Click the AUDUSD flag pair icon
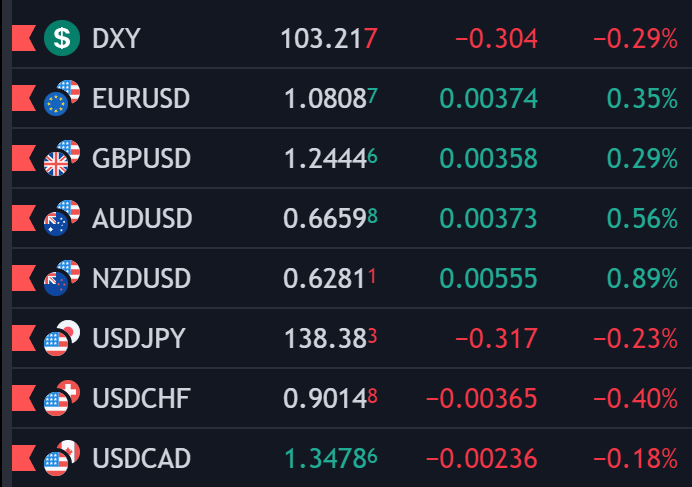 tap(61, 218)
